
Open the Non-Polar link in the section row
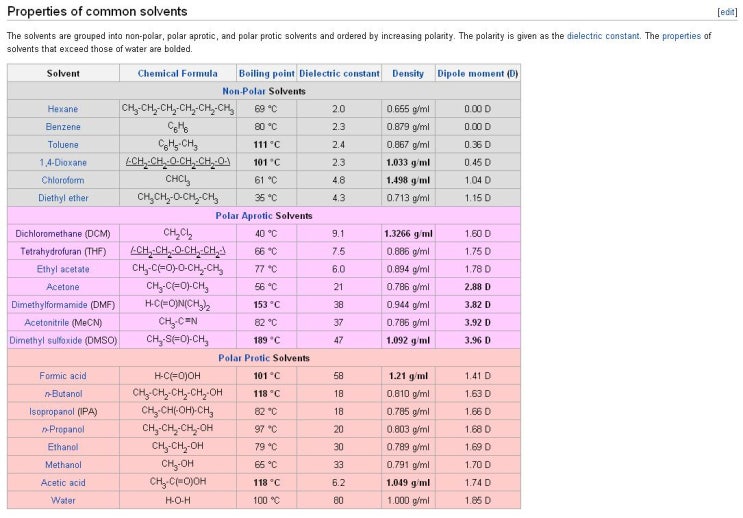click(244, 91)
